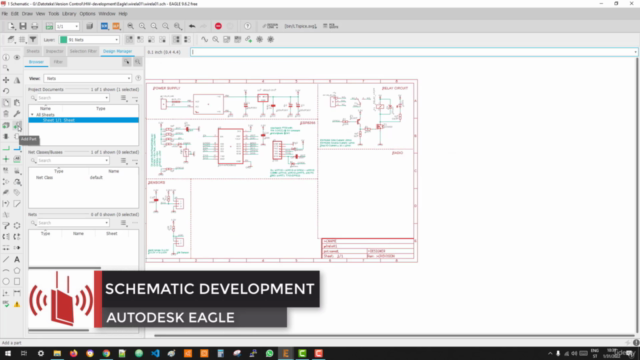Toggle first selection mode icon after Layer
This screenshot has height=360, width=640.
129,40
